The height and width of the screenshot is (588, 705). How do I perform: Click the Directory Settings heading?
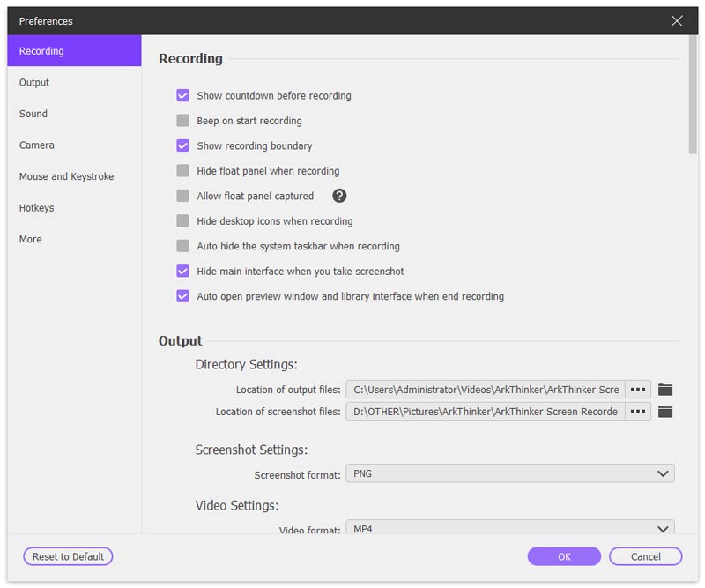point(246,364)
